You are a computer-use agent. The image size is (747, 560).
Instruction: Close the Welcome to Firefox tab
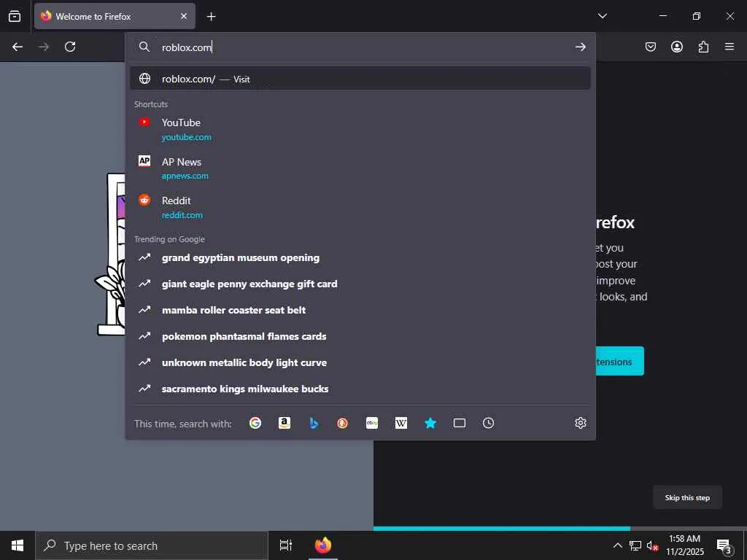click(184, 16)
